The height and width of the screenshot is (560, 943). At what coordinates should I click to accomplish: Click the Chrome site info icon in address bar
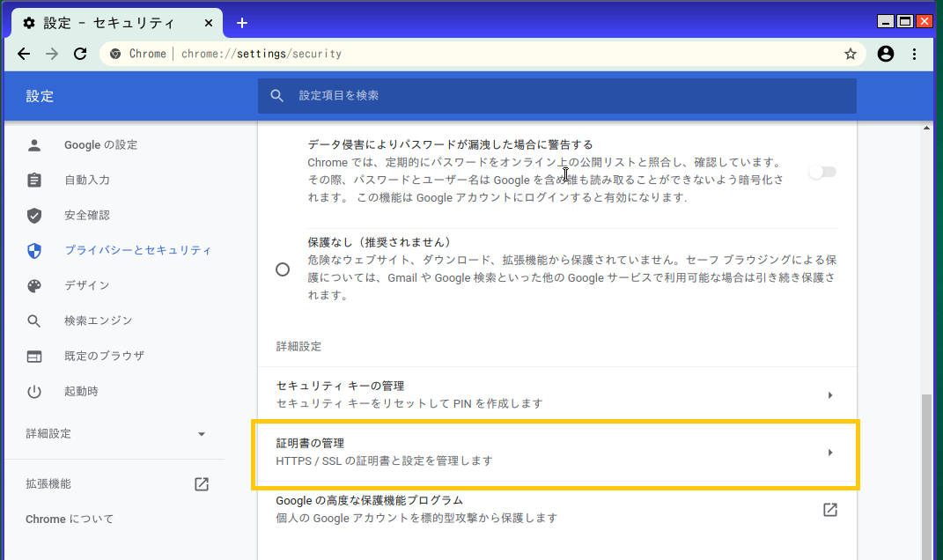[x=114, y=54]
